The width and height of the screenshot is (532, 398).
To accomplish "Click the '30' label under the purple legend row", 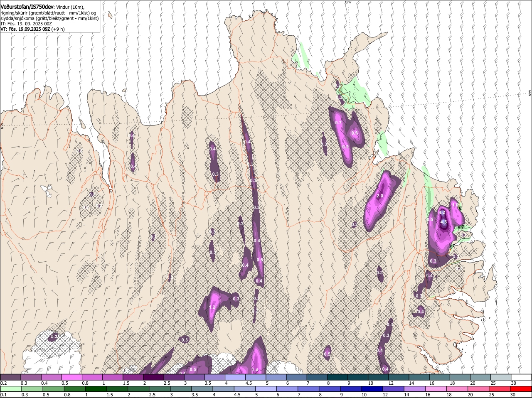I will click(x=514, y=383).
